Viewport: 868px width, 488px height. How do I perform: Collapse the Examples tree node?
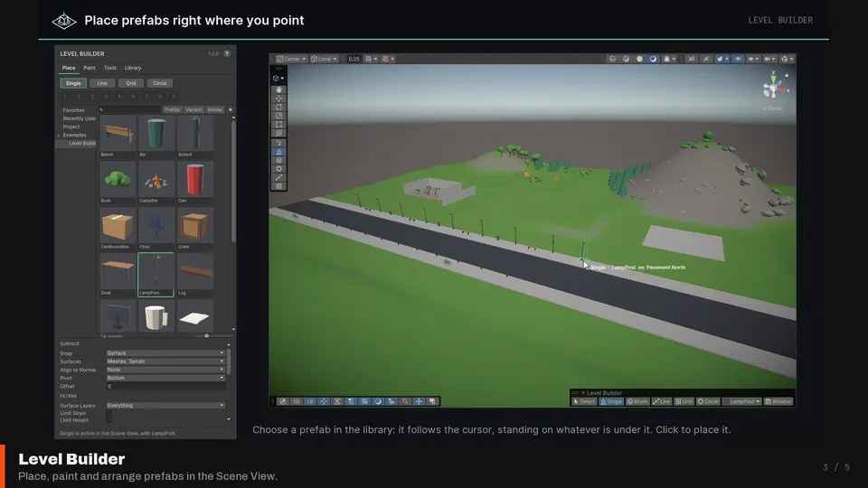(59, 136)
